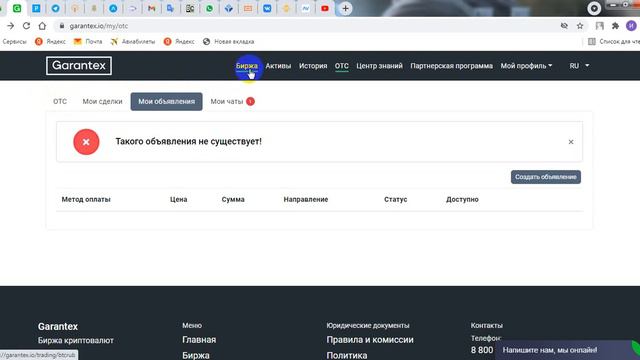640x360 pixels.
Task: Open Центр знаний in the menu
Action: click(379, 66)
